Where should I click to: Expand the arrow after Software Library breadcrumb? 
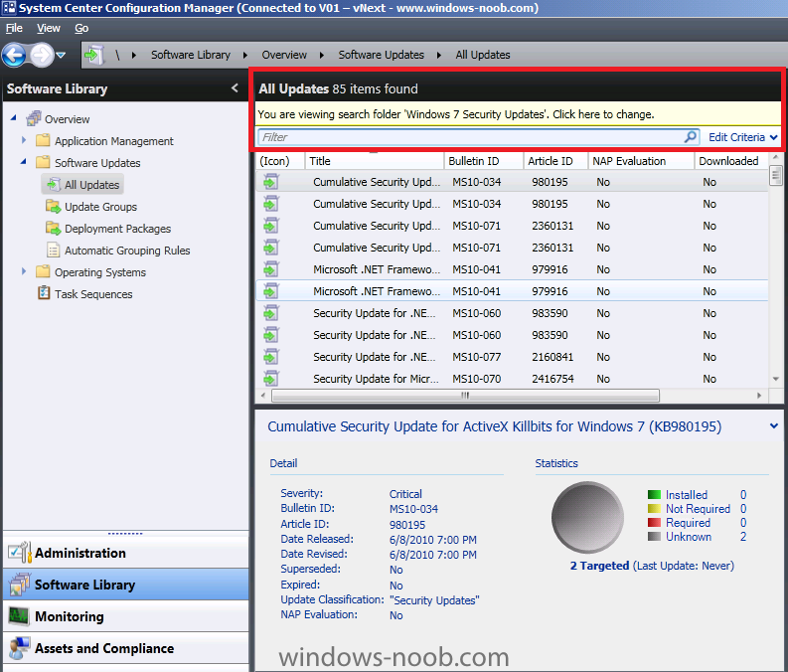point(245,55)
